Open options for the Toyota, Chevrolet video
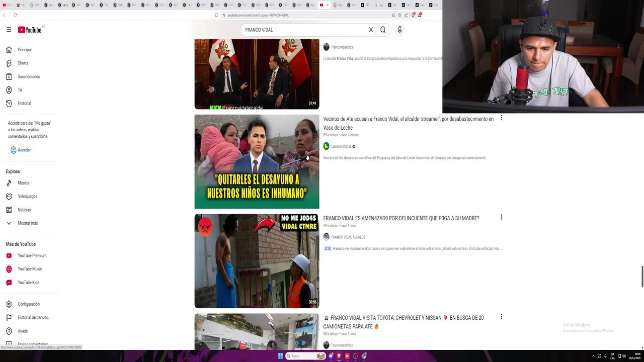Screen dimensions: 644x362 (501, 317)
